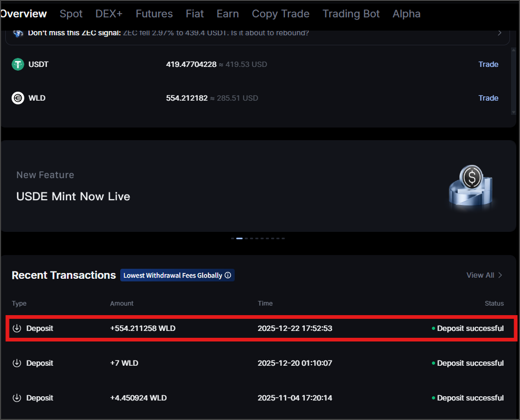Select the +4.450924 WLD amount
Screen dimensions: 520x420
pyautogui.click(x=139, y=398)
